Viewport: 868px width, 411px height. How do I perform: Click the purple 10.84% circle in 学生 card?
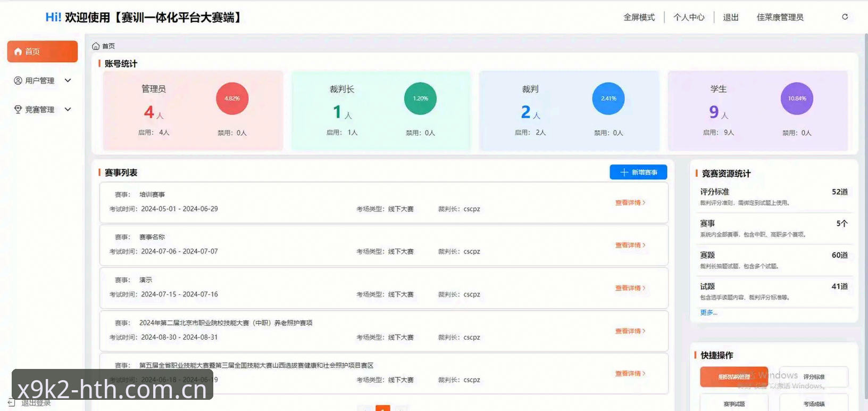(797, 98)
